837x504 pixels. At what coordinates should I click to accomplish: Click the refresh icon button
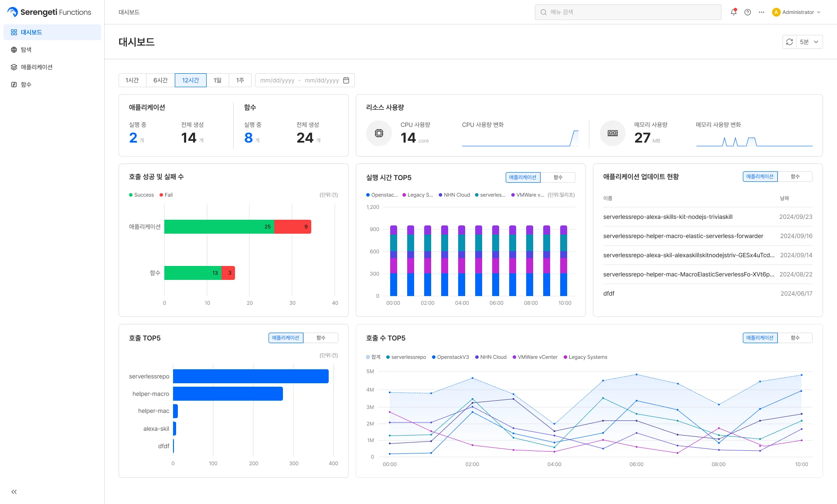tap(789, 42)
